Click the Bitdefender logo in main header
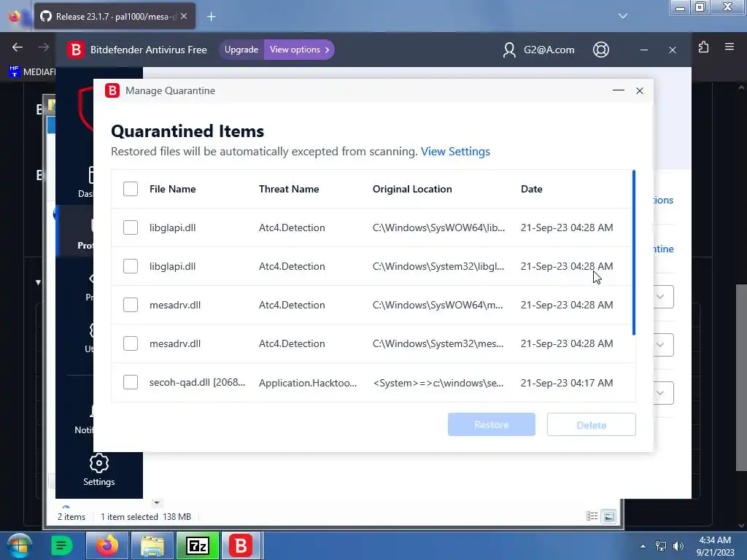The height and width of the screenshot is (560, 747). coord(75,50)
